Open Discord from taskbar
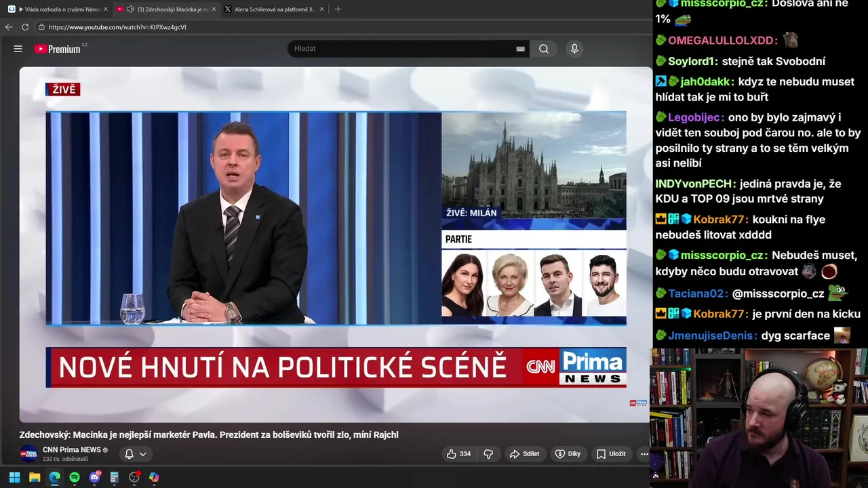The image size is (868, 488). point(94,477)
